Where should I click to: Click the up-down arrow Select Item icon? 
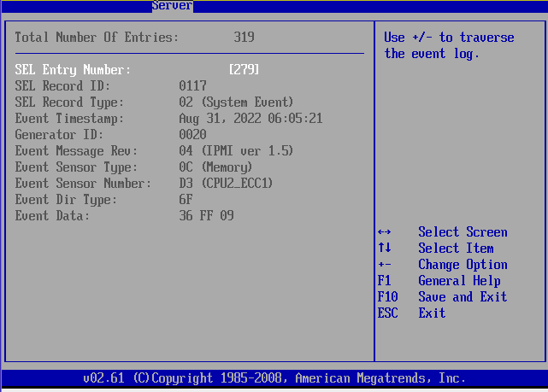click(x=384, y=249)
